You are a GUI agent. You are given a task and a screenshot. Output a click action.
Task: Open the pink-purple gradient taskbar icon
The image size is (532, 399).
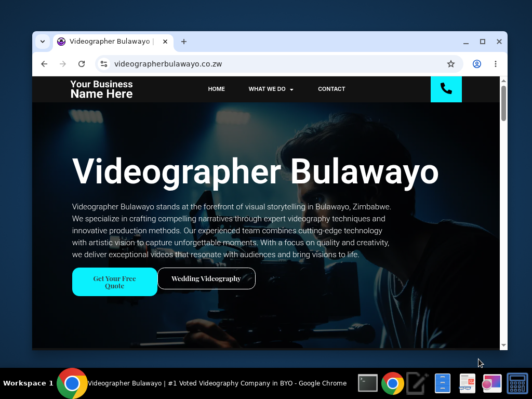pyautogui.click(x=492, y=383)
